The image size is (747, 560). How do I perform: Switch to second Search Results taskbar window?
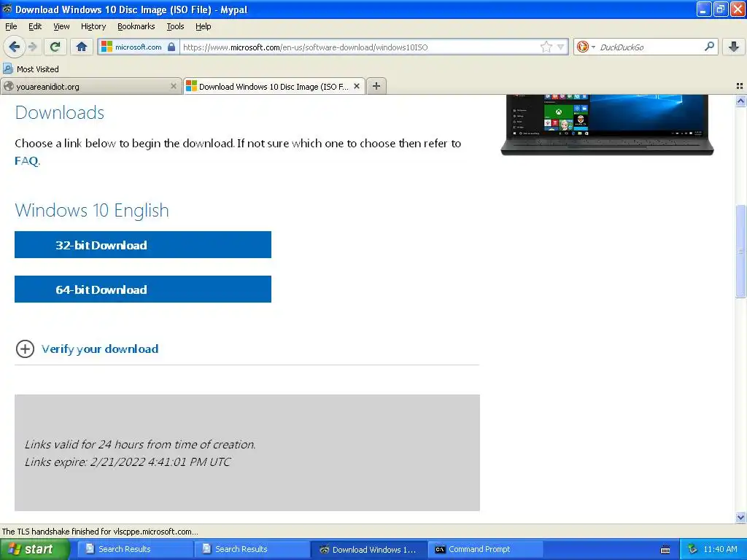coord(252,549)
